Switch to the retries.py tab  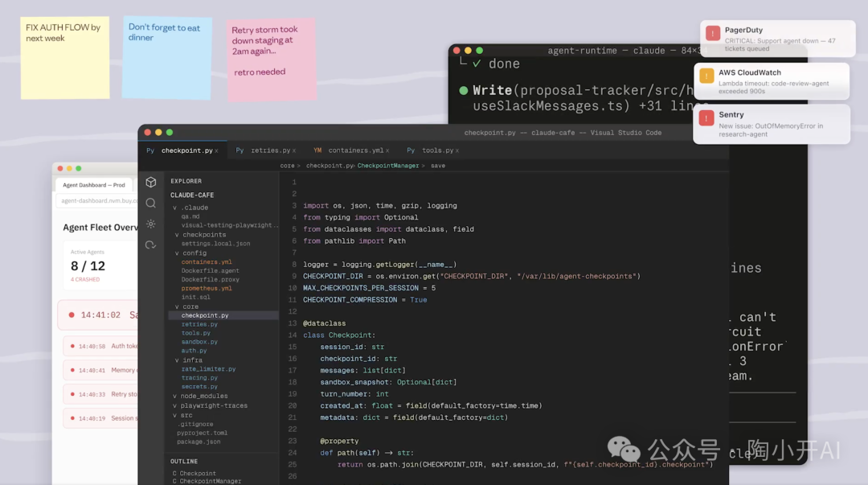268,150
